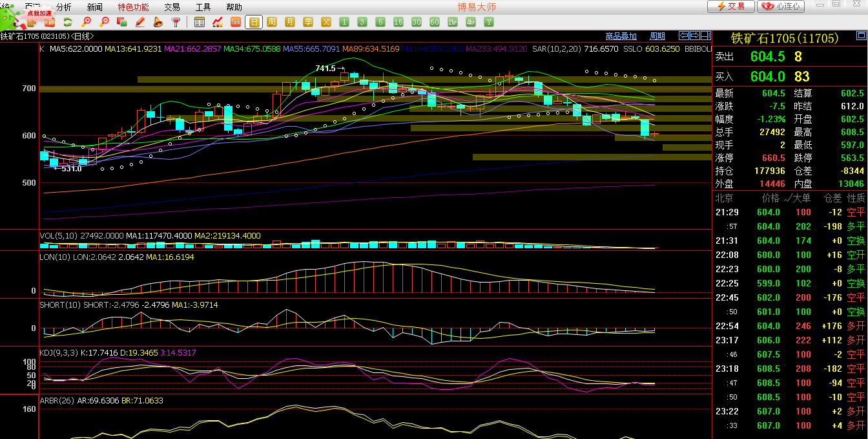Screen dimensions: 868x439
Task: Click the zoom out magnifier icon
Action: click(104, 22)
